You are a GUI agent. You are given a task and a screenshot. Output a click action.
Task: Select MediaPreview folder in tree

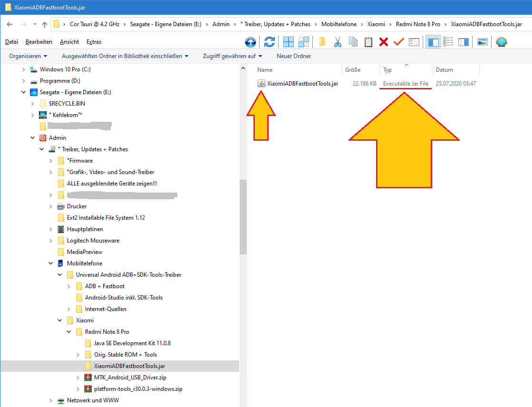coord(85,252)
